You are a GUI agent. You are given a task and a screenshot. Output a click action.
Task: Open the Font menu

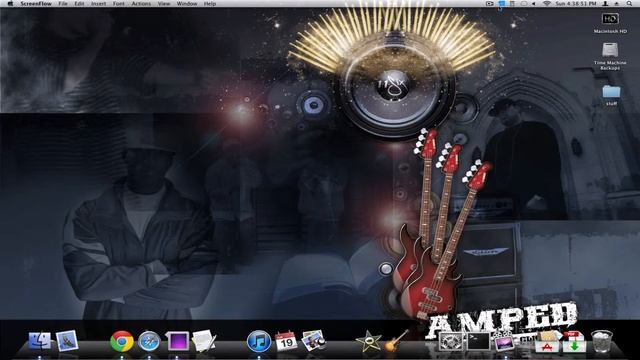pyautogui.click(x=119, y=3)
